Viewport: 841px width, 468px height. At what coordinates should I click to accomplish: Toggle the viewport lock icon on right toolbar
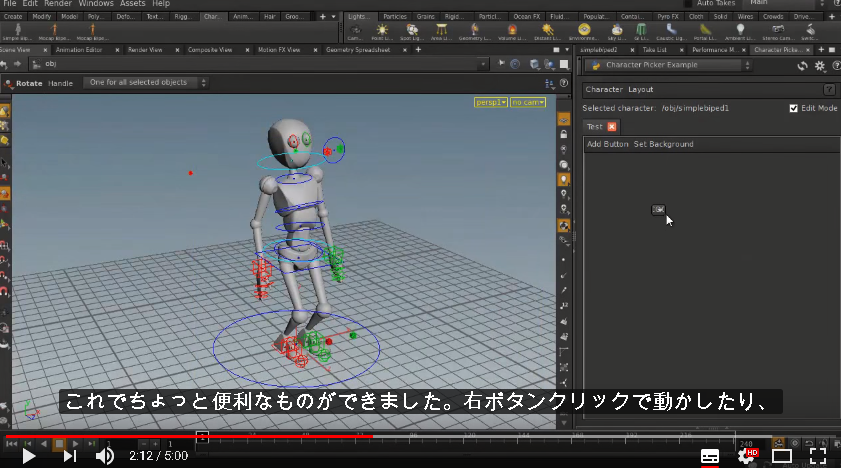pos(564,135)
